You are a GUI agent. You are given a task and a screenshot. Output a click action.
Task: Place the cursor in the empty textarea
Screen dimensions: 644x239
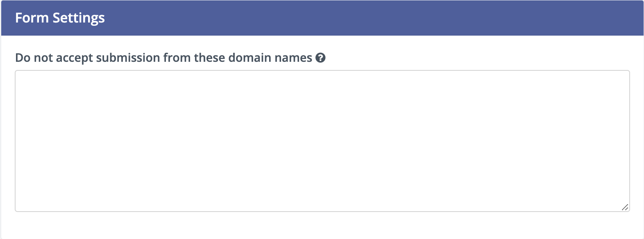[322, 141]
